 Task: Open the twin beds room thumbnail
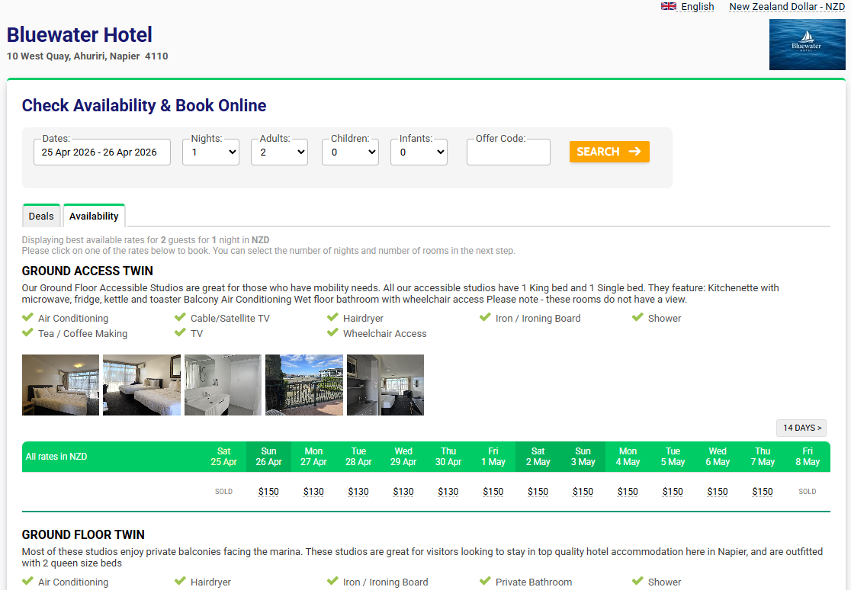pyautogui.click(x=142, y=385)
